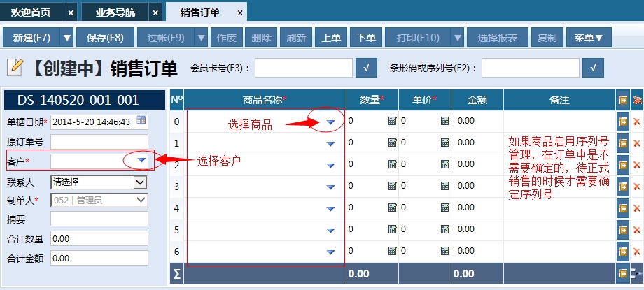
Task: Click column settings icon in sum row
Action: coord(638,274)
